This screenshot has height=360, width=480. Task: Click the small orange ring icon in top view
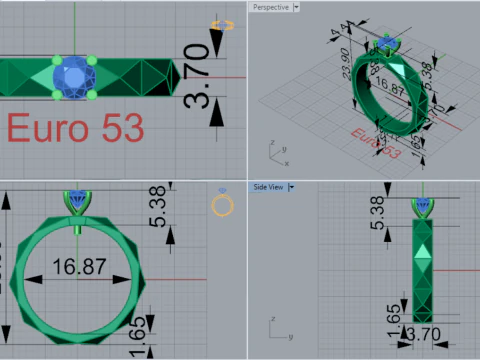click(x=222, y=25)
